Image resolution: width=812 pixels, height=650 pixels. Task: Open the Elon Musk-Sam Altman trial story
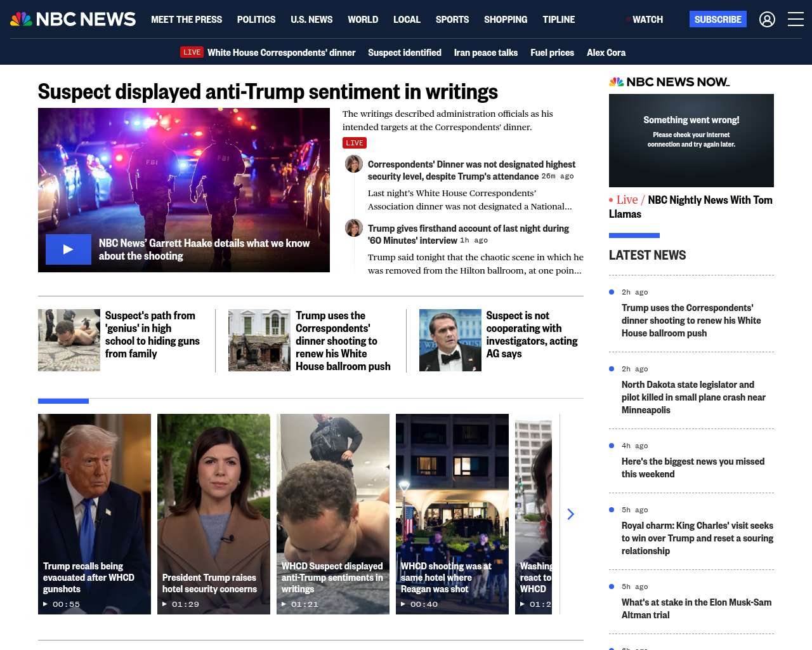point(696,608)
